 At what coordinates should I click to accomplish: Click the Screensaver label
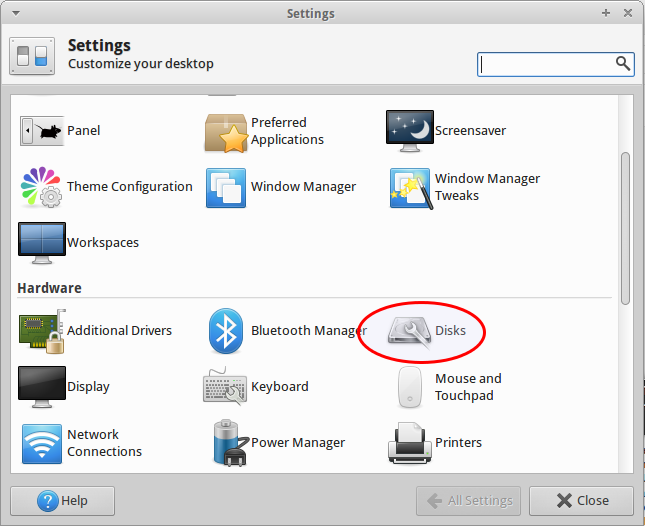click(471, 131)
